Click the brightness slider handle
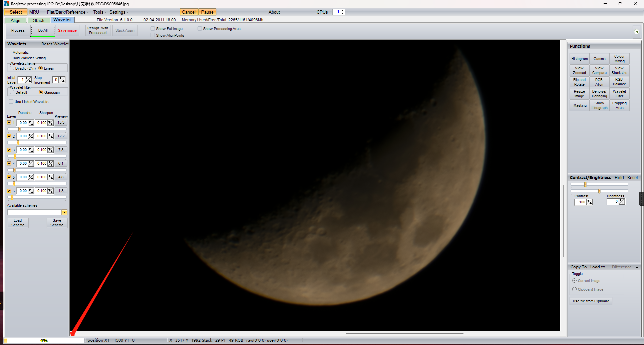This screenshot has width=644, height=345. (x=599, y=191)
